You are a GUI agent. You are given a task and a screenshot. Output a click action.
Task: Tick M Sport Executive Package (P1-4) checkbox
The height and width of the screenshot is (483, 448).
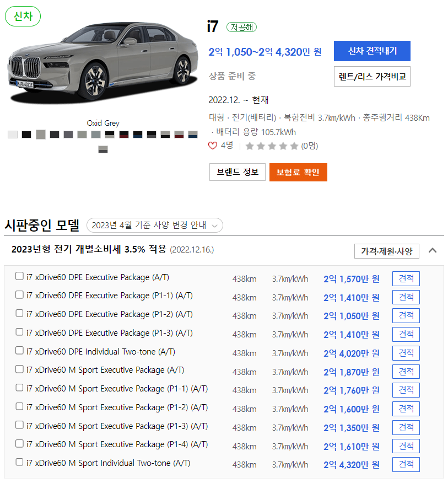[19, 443]
